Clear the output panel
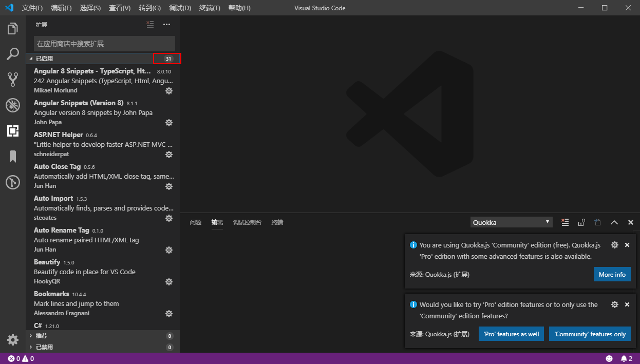This screenshot has width=640, height=364. (x=565, y=222)
